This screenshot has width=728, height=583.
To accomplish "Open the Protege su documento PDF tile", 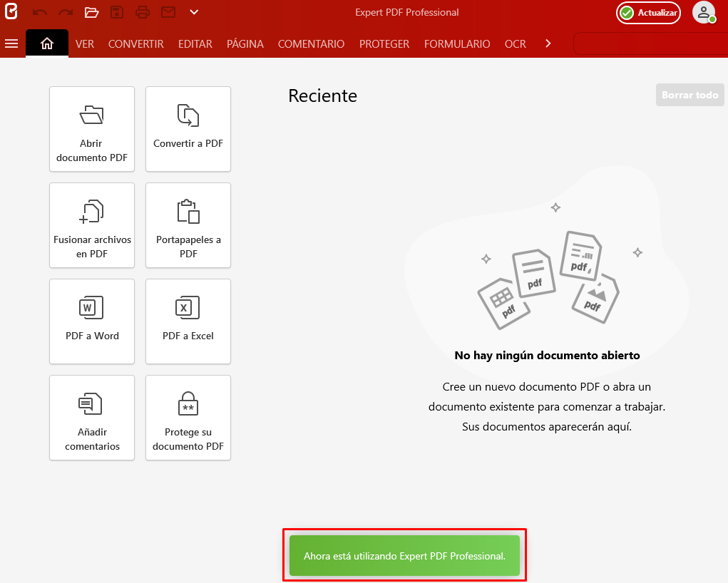I will pos(188,417).
